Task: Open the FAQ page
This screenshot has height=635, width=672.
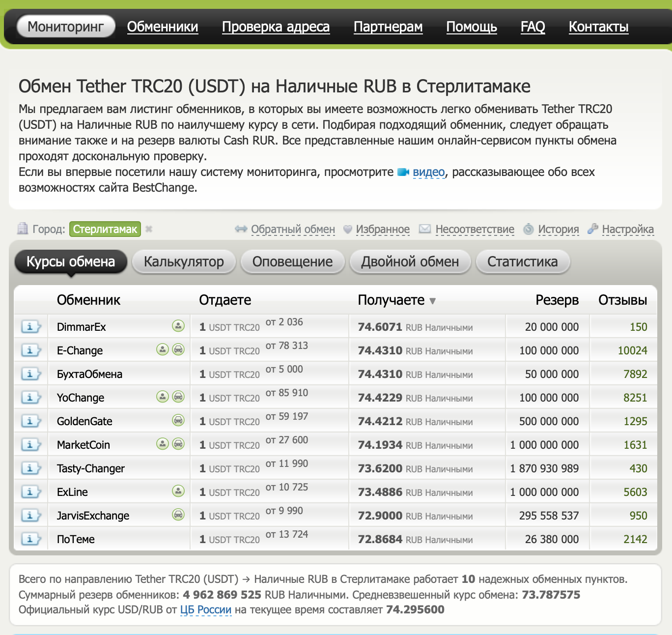Action: coord(533,27)
